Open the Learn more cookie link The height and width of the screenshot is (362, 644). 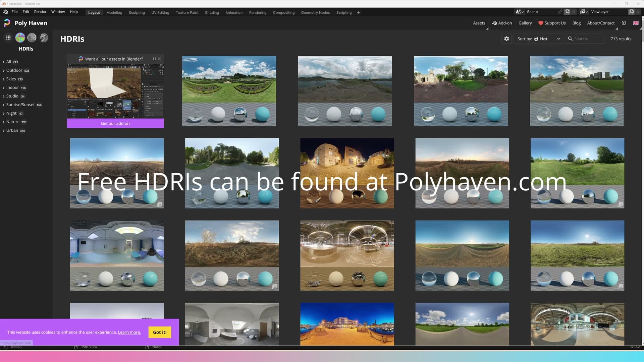(129, 333)
